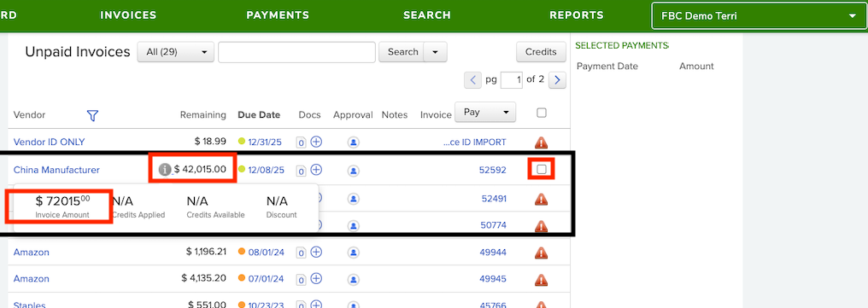
Task: Click the Search button
Action: point(402,52)
